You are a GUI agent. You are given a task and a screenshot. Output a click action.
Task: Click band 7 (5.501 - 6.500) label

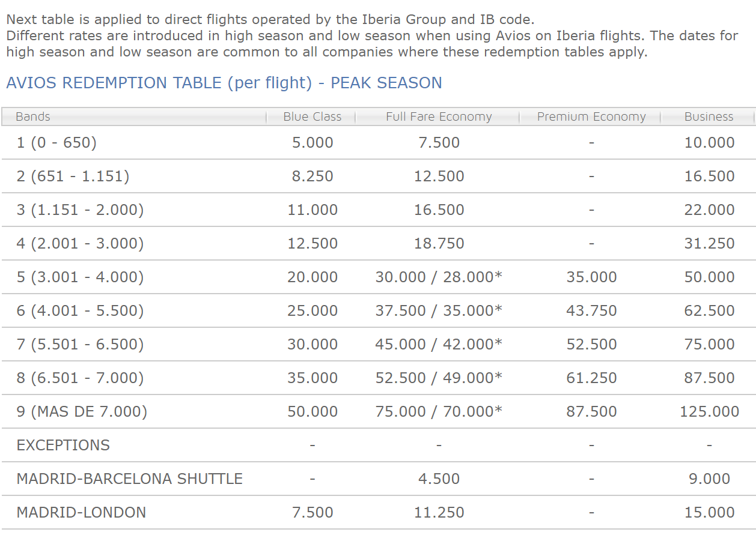[x=80, y=344]
